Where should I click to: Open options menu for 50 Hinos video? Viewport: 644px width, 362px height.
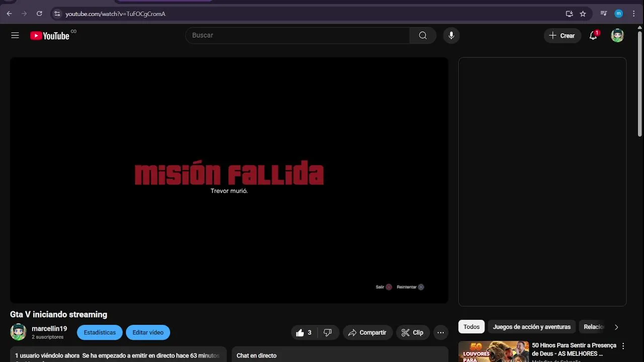pyautogui.click(x=623, y=346)
